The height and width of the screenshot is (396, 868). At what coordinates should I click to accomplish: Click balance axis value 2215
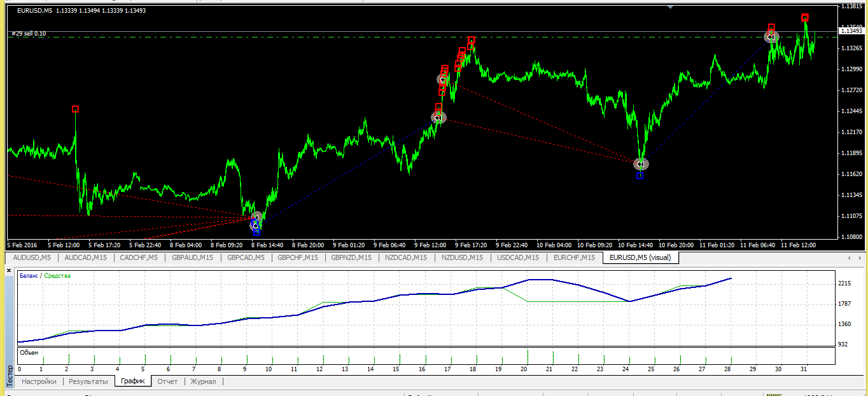tap(846, 283)
